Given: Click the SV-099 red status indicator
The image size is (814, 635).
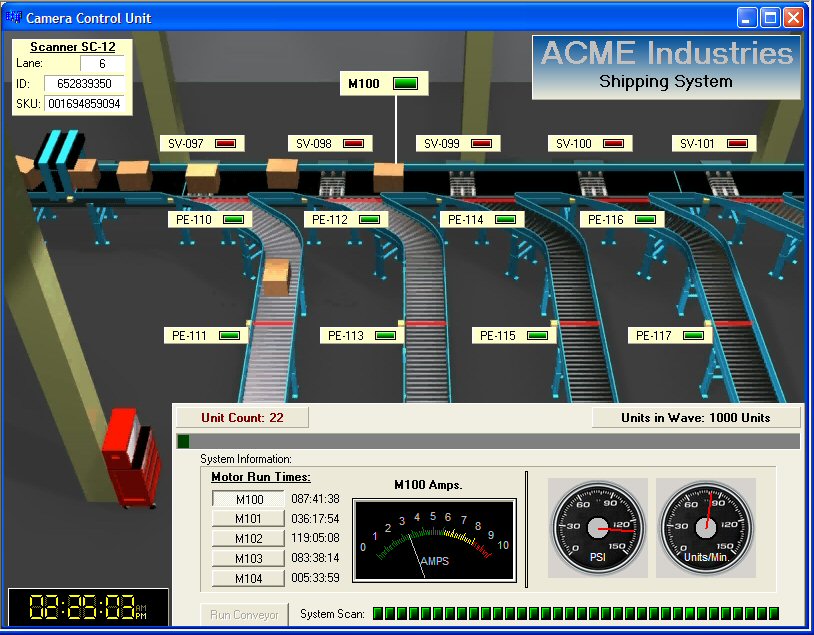Looking at the screenshot, I should click(x=481, y=144).
